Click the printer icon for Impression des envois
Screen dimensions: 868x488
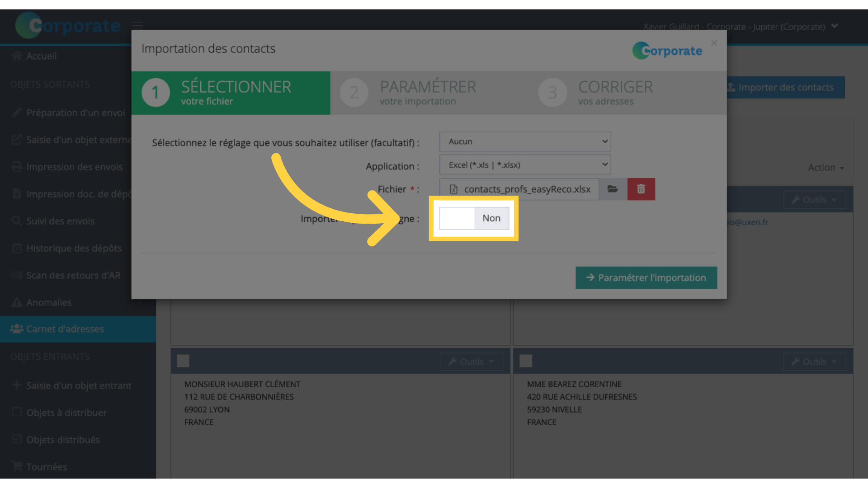[x=17, y=166]
